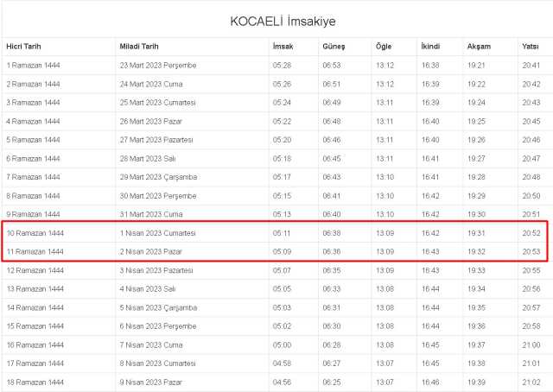Click '2 Nisan 2023 Pazar' date
This screenshot has width=553, height=392.
[150, 252]
